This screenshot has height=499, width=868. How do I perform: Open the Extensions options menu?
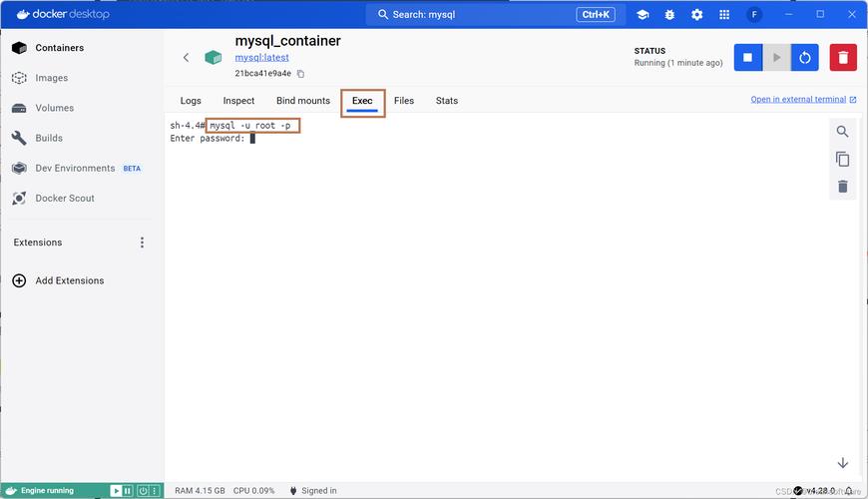click(x=143, y=243)
